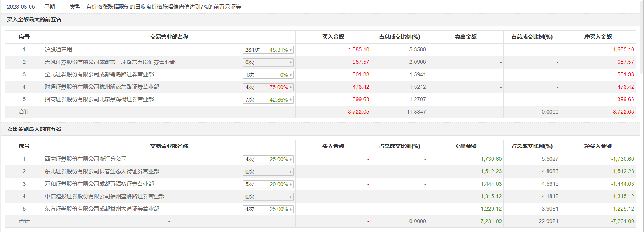The height and width of the screenshot is (232, 644).
Task: Click 东方证券成都益州大道证券营业部 link
Action: pyautogui.click(x=102, y=209)
